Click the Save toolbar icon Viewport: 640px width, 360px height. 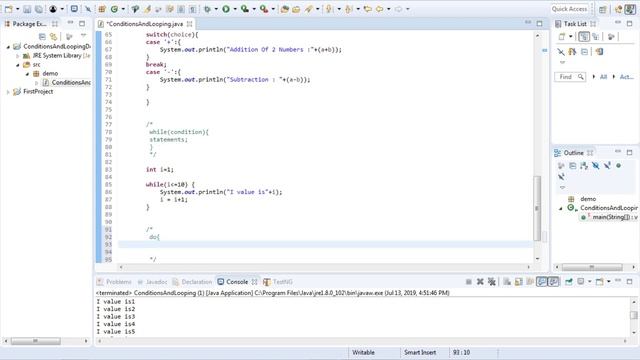(27, 9)
